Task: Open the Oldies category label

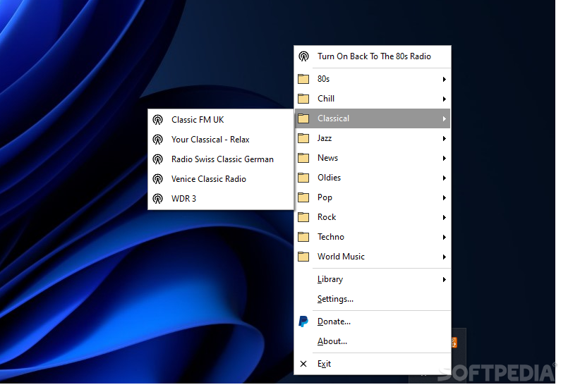Action: pos(330,178)
